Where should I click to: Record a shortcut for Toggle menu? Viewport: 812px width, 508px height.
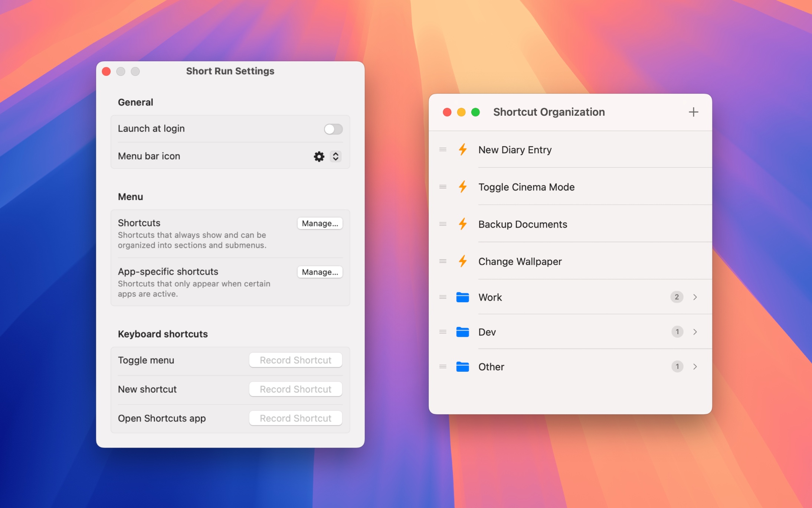coord(295,360)
